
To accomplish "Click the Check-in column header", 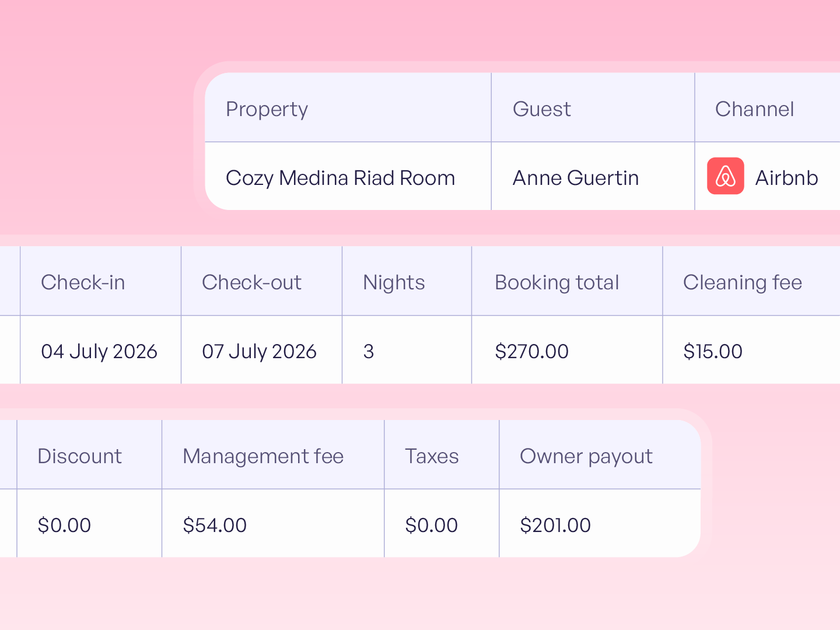I will (83, 282).
